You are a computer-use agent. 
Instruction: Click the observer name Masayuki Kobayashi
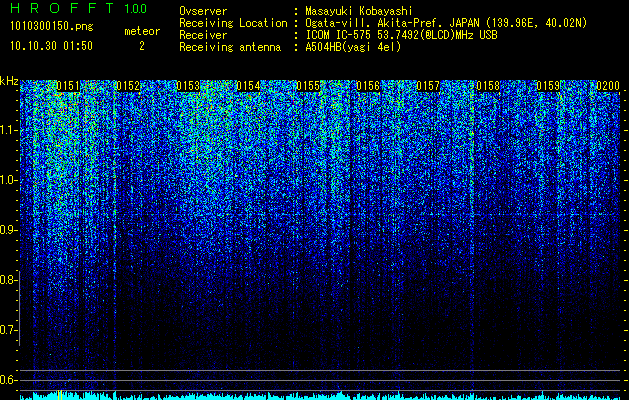(359, 11)
